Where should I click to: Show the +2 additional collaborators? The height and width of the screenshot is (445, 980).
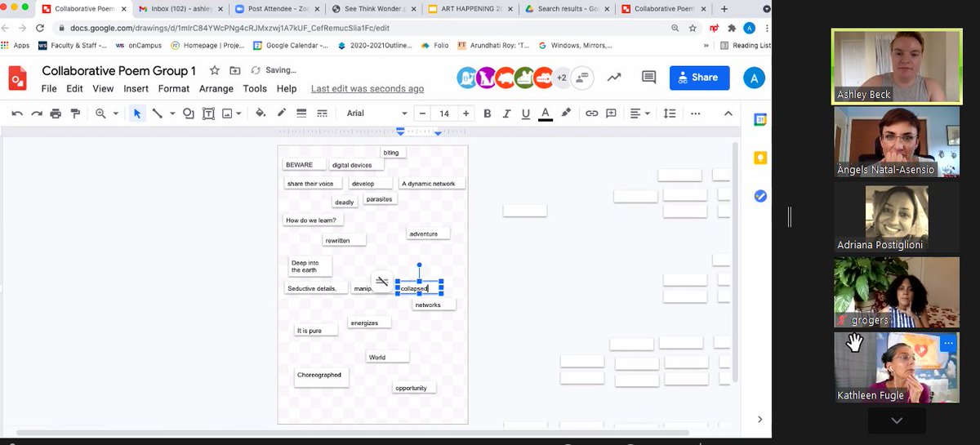(561, 78)
